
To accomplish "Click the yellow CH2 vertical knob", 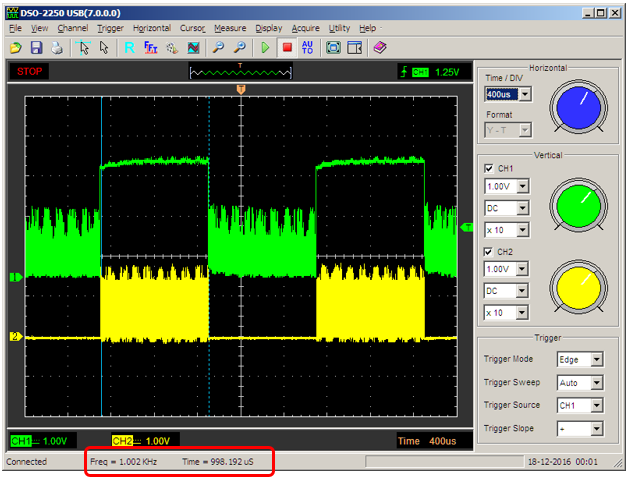I will 578,288.
